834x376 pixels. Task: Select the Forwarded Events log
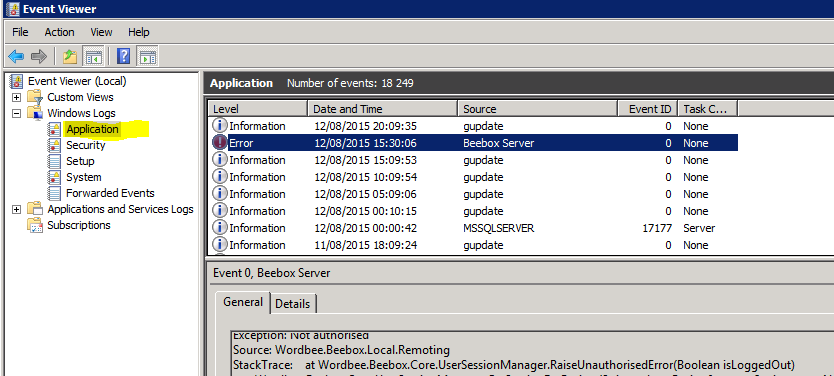110,193
